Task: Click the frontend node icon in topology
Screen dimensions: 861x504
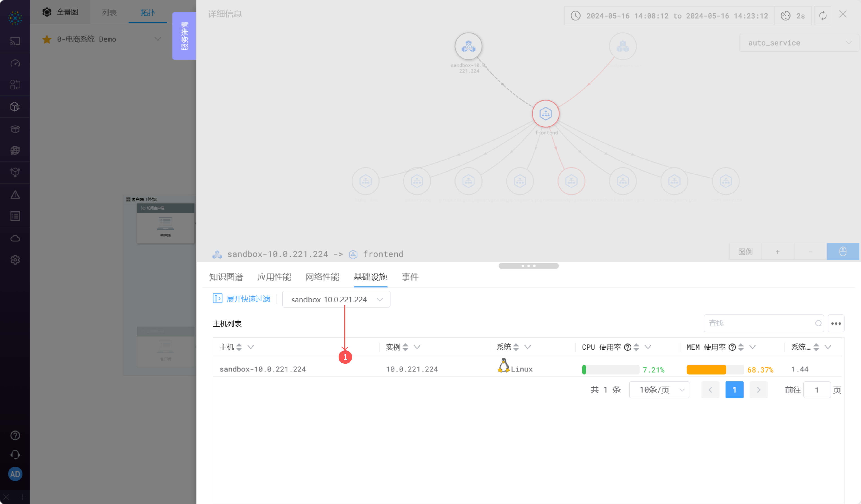Action: [x=545, y=113]
